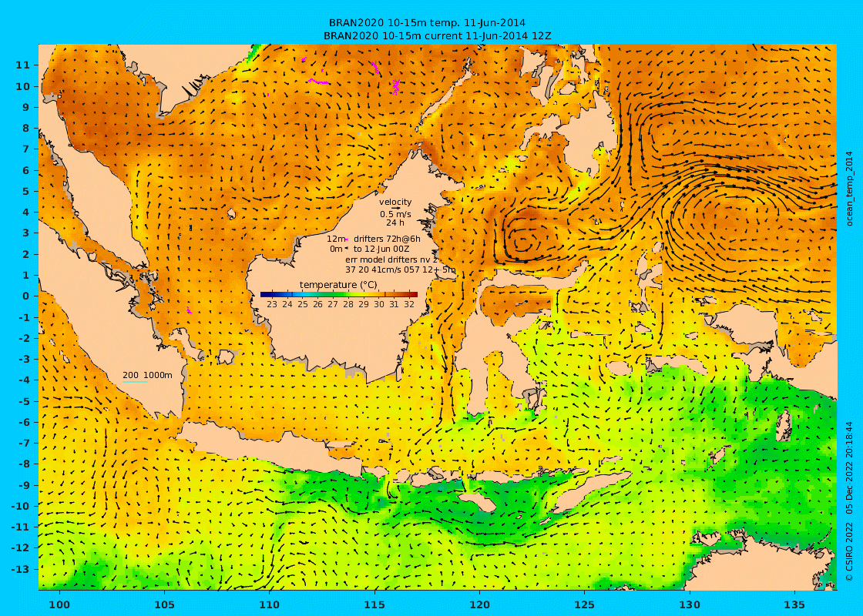The image size is (863, 616).
Task: Click the "37 20 41cm/s 057 12+ 5m" line
Action: click(x=400, y=270)
